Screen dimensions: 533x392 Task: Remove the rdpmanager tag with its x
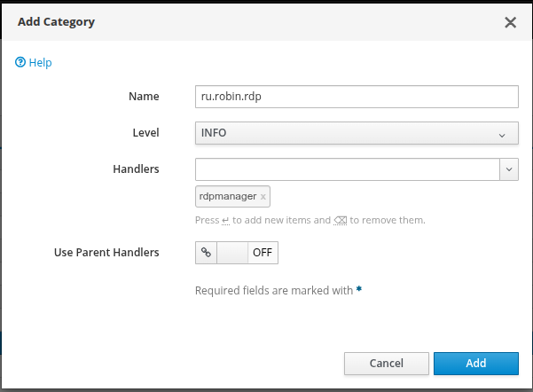[263, 197]
